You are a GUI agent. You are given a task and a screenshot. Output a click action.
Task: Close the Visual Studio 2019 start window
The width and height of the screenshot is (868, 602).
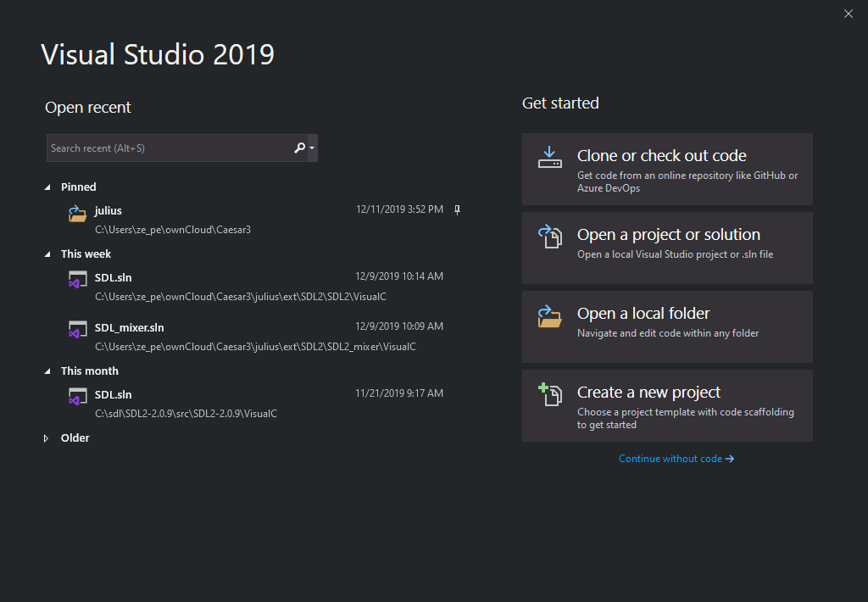tap(848, 14)
